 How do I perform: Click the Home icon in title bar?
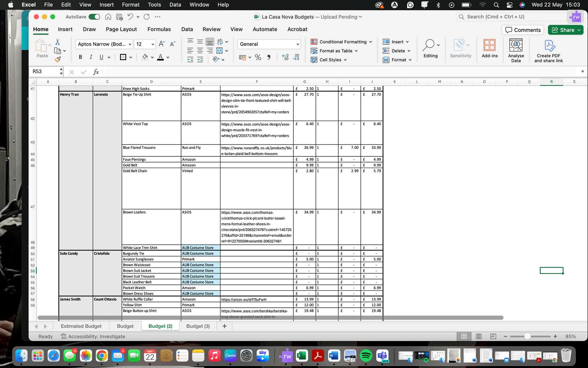point(108,17)
